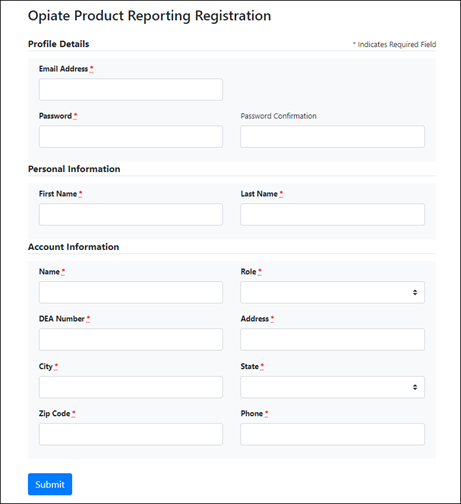
Task: Click the State dropdown arrow icon
Action: tap(415, 387)
